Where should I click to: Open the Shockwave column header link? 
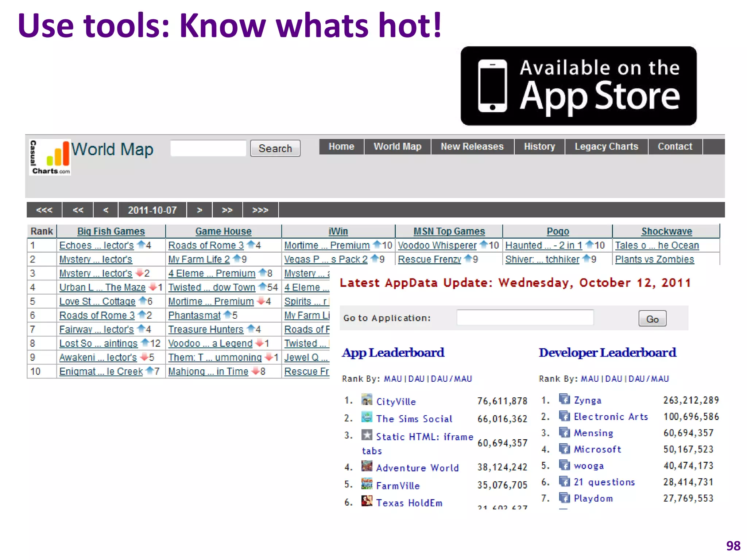click(667, 231)
